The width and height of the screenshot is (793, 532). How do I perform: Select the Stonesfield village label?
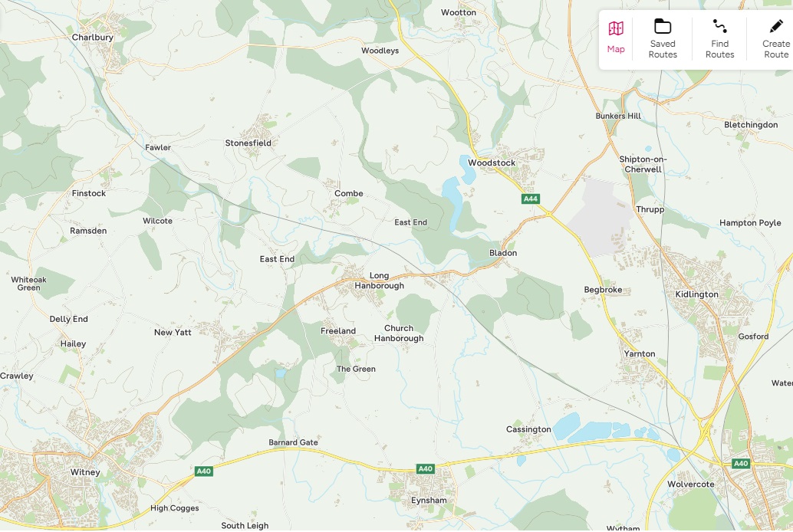(x=248, y=143)
